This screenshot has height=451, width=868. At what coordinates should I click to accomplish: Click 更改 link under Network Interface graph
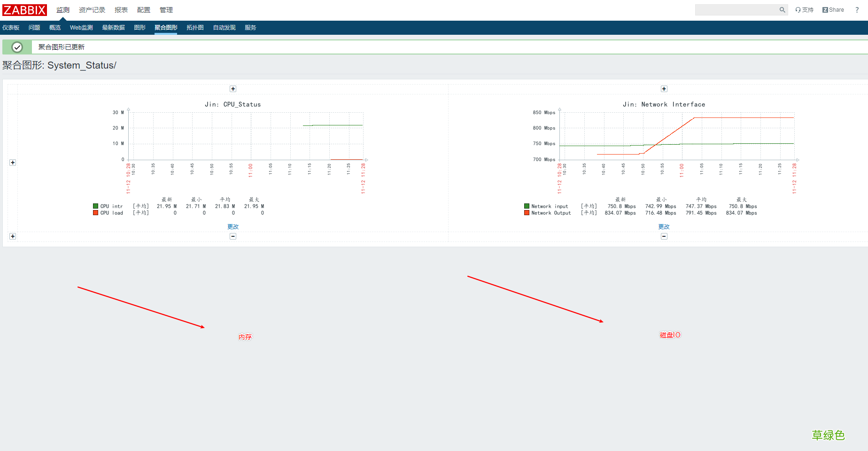click(664, 226)
